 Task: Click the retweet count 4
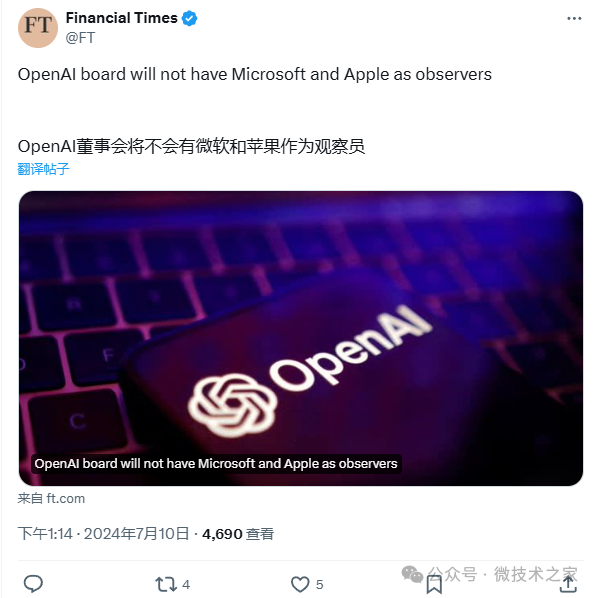(x=186, y=584)
